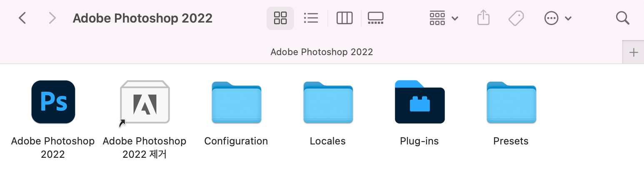Image resolution: width=644 pixels, height=177 pixels.
Task: Click the 'Configuration' file name label
Action: (x=236, y=141)
